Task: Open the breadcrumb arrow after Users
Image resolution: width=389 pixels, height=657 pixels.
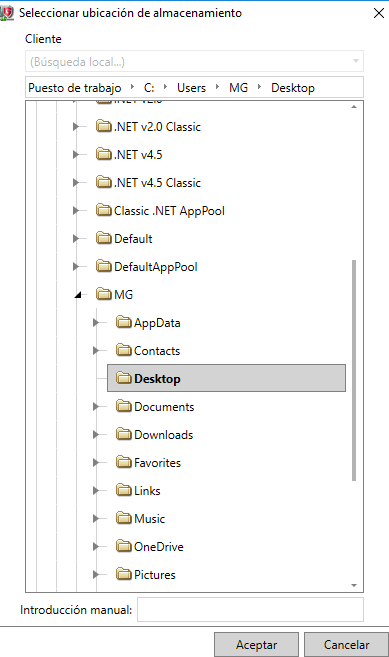Action: 217,87
